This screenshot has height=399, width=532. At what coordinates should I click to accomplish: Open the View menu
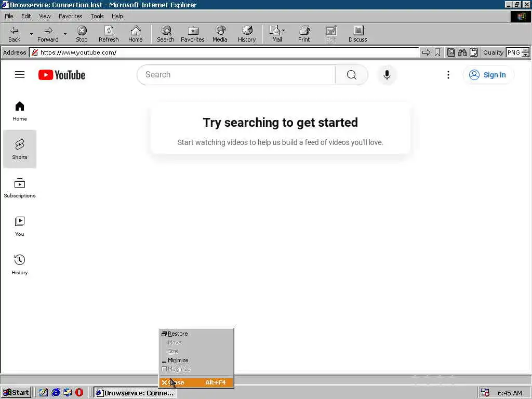pyautogui.click(x=45, y=16)
